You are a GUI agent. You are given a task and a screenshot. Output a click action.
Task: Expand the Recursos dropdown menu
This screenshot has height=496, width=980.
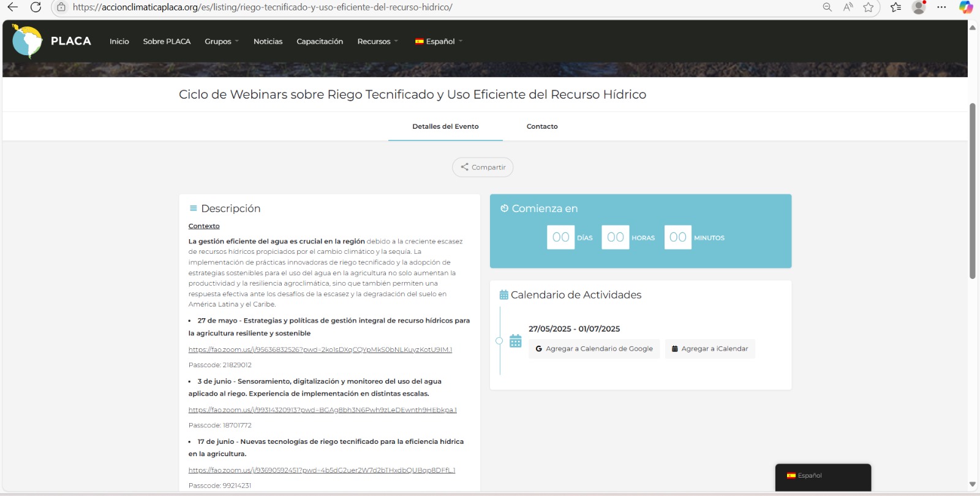click(x=377, y=42)
